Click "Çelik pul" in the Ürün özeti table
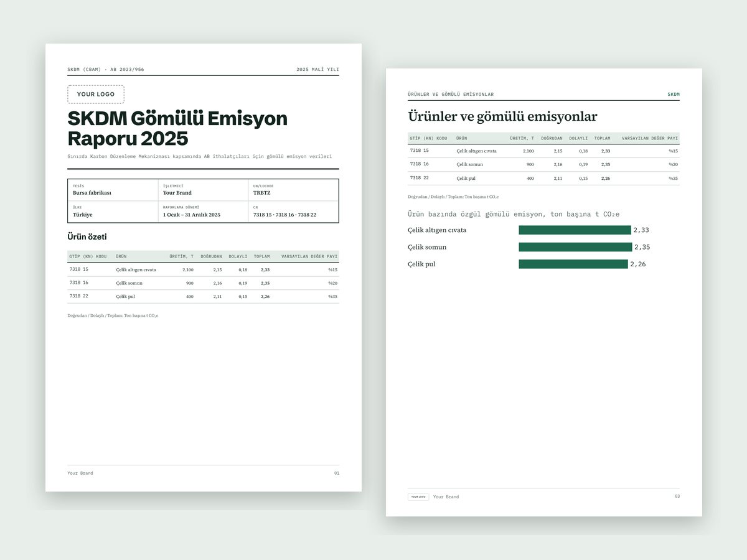Image resolution: width=747 pixels, height=560 pixels. click(125, 296)
